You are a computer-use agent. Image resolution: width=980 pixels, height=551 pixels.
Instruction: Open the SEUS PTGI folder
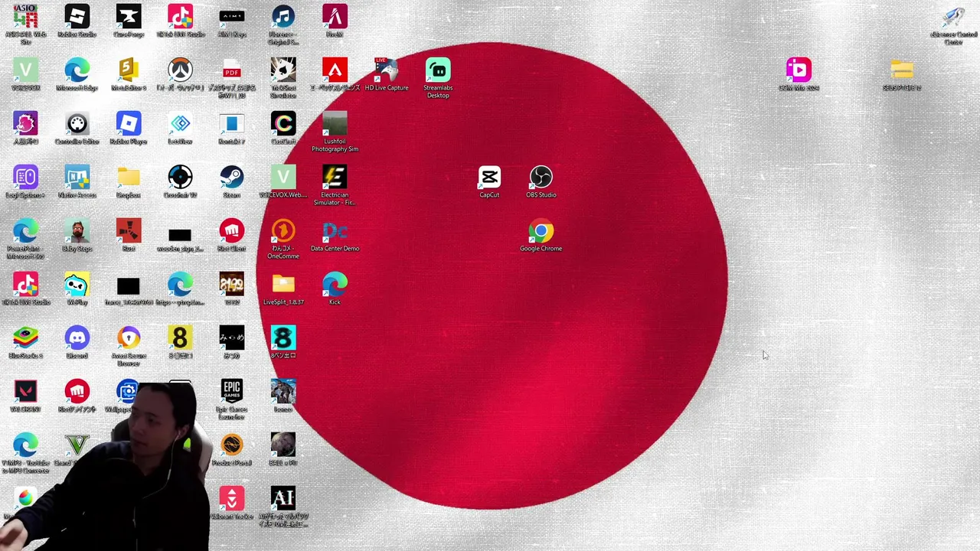pos(902,70)
